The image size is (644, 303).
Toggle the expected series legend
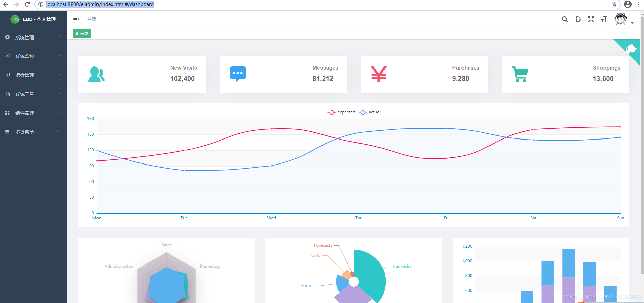point(341,112)
